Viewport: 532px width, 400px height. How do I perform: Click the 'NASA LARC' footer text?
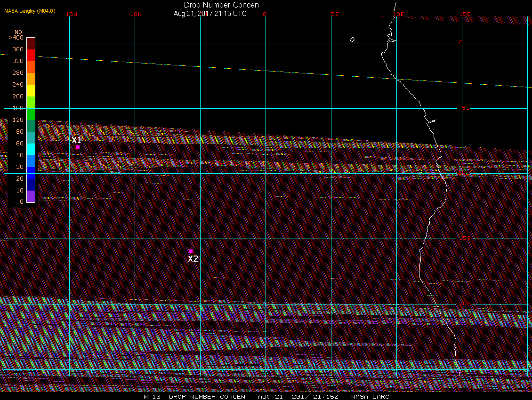(370, 397)
